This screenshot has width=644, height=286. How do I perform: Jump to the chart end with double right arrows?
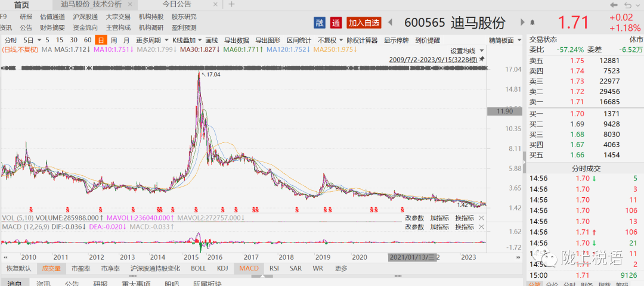point(518,257)
